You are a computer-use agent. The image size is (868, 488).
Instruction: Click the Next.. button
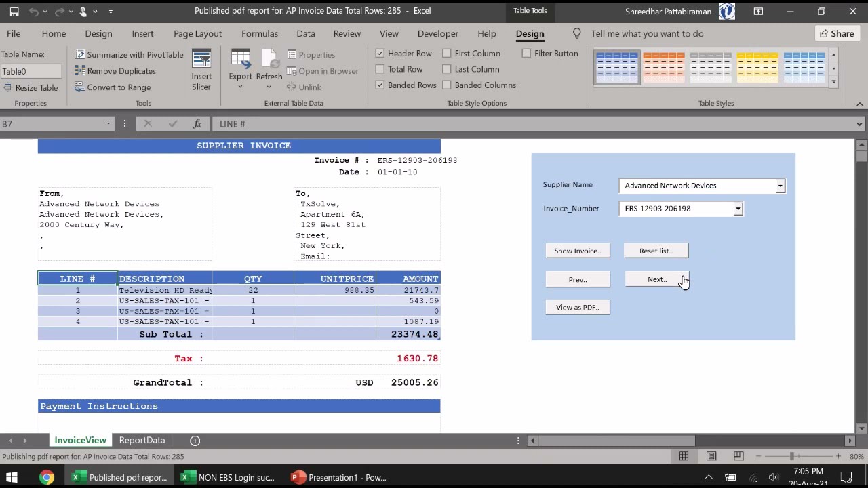[x=656, y=279]
